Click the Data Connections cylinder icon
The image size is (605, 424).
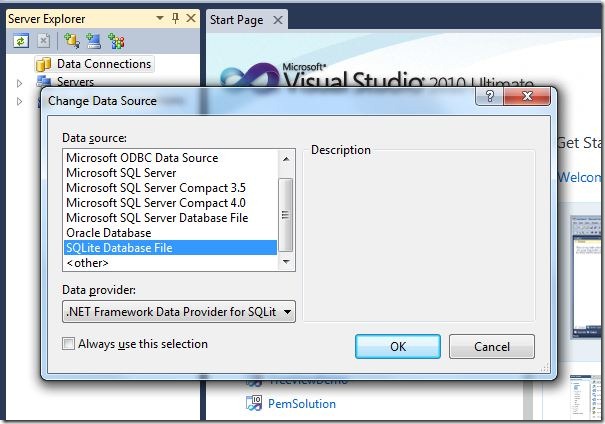(44, 64)
